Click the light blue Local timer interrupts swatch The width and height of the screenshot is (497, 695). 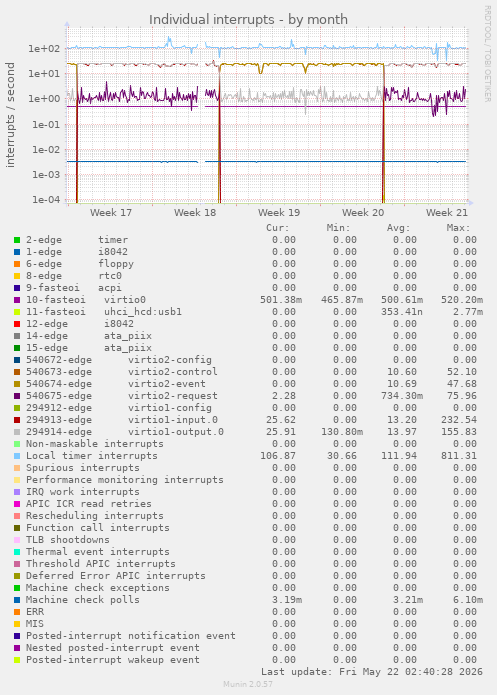point(17,456)
